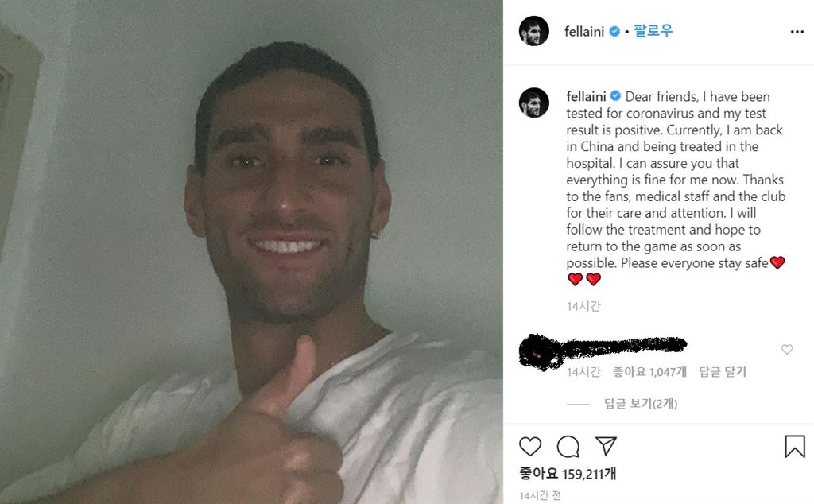
Task: Click the 14시간 전 post time at bottom
Action: coord(540,496)
